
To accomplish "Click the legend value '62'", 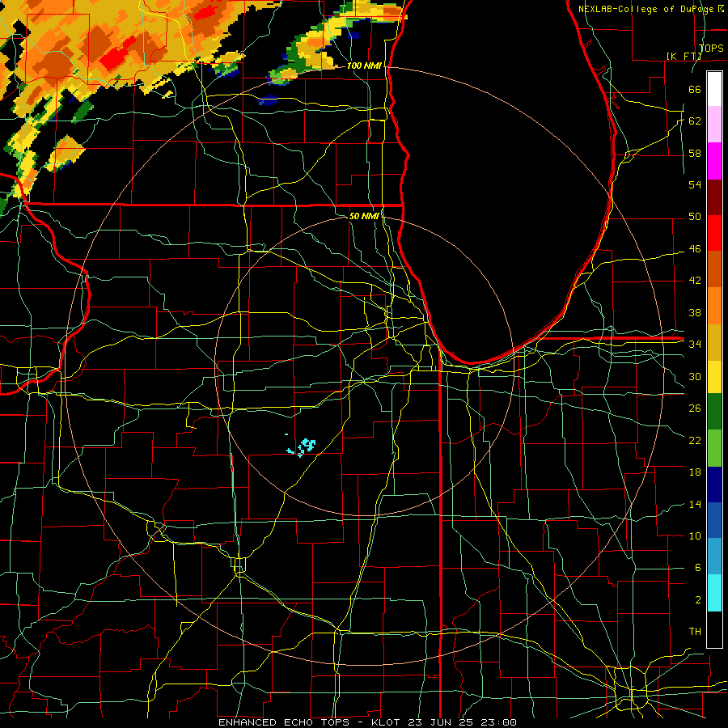I will [695, 121].
